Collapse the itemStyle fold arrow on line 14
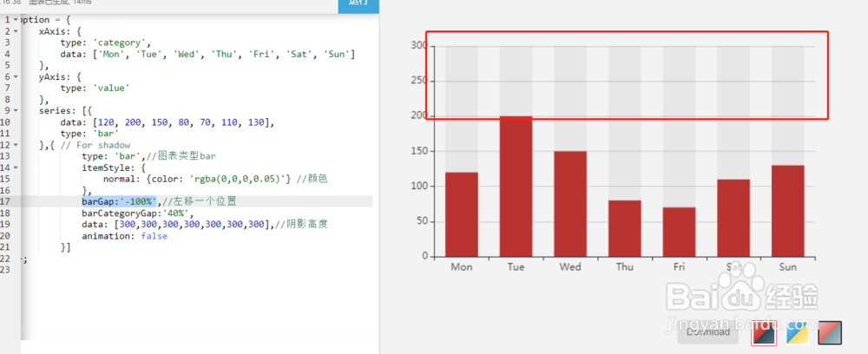This screenshot has width=868, height=354. [x=16, y=167]
